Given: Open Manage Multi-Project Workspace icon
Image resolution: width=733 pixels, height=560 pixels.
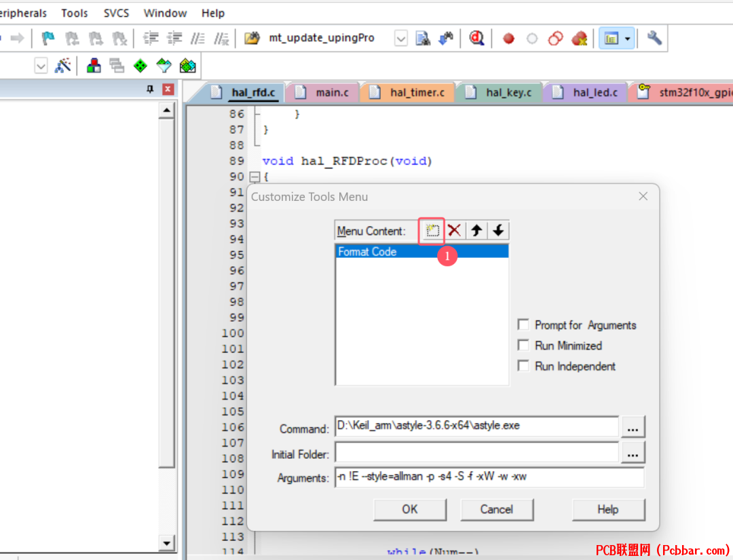Looking at the screenshot, I should [117, 65].
